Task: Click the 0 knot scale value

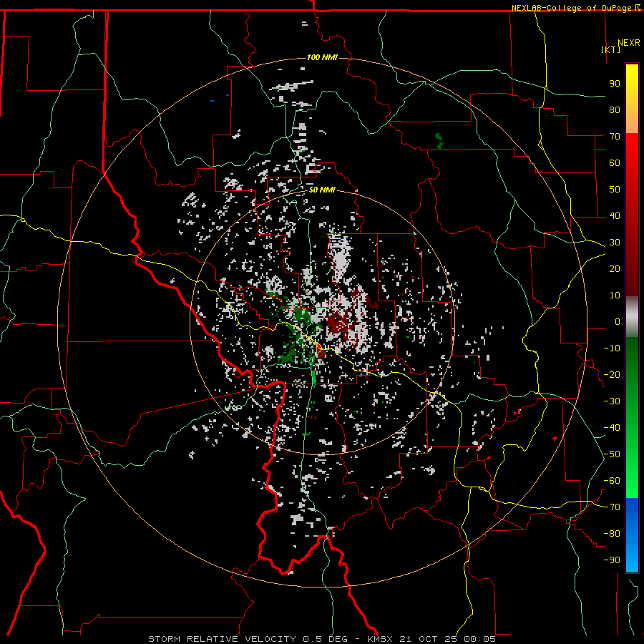Action: (x=618, y=322)
